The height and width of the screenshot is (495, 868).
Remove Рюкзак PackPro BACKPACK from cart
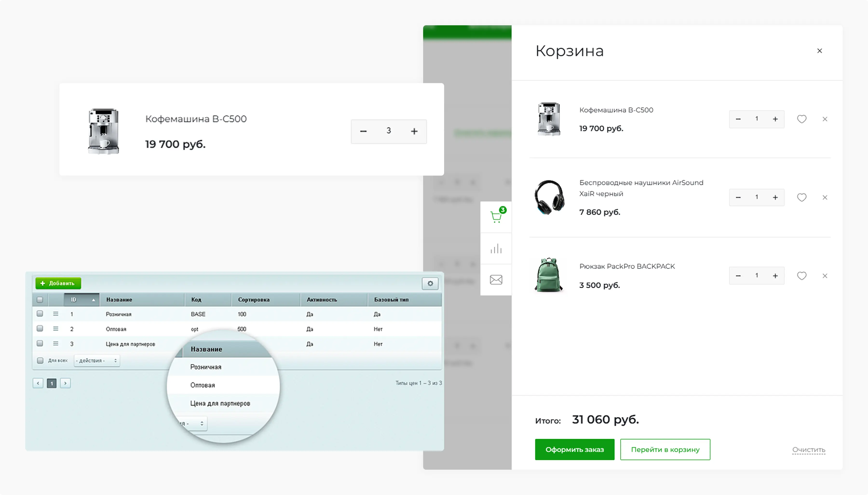[x=825, y=276]
